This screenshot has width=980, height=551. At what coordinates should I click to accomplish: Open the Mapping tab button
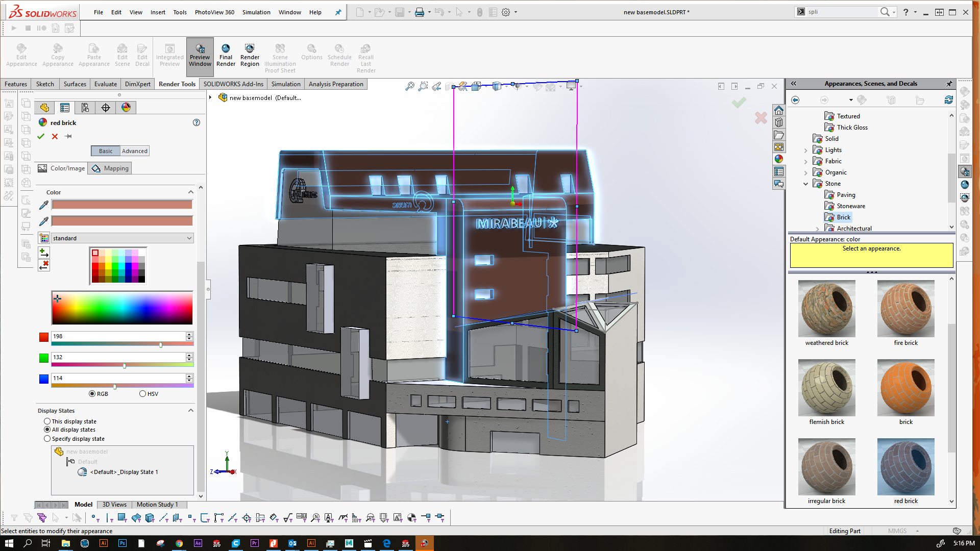tap(110, 168)
